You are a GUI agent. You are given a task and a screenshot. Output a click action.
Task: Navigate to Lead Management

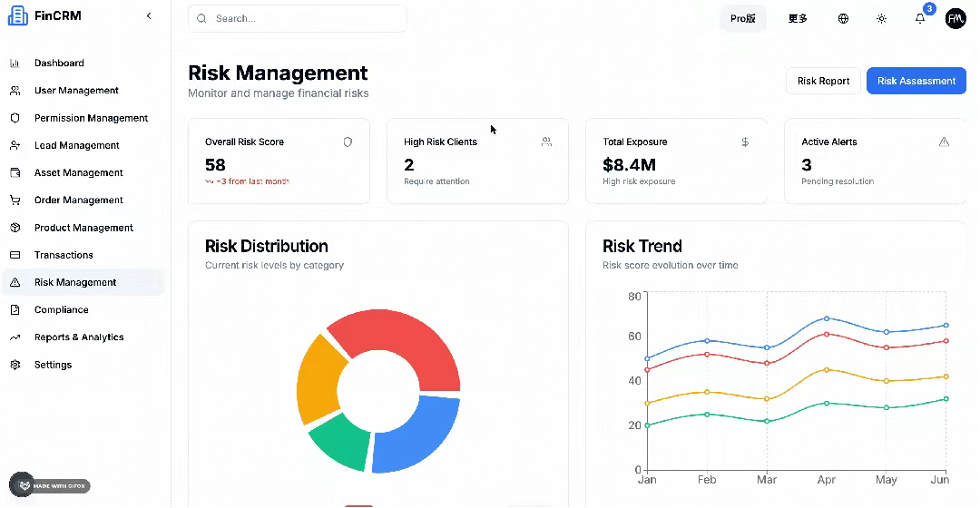pos(83,145)
